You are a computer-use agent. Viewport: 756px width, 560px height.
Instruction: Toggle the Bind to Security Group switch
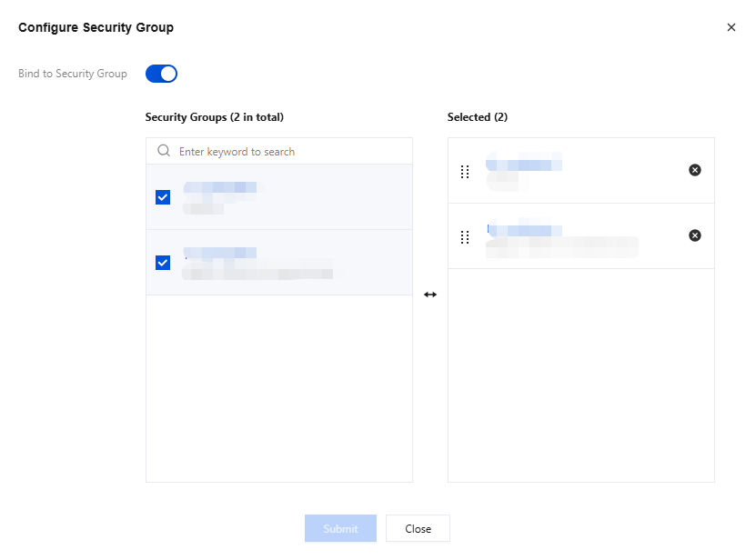tap(161, 74)
